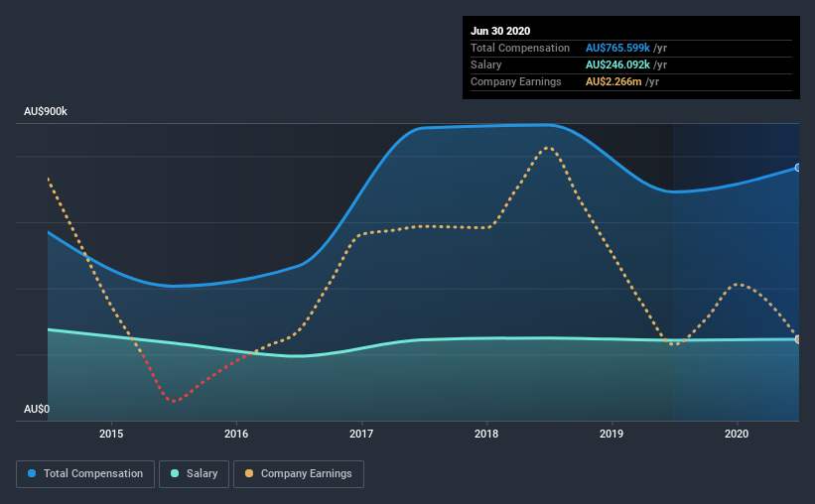Image resolution: width=815 pixels, height=504 pixels.
Task: Click the 2015 x-axis label
Action: (x=111, y=434)
